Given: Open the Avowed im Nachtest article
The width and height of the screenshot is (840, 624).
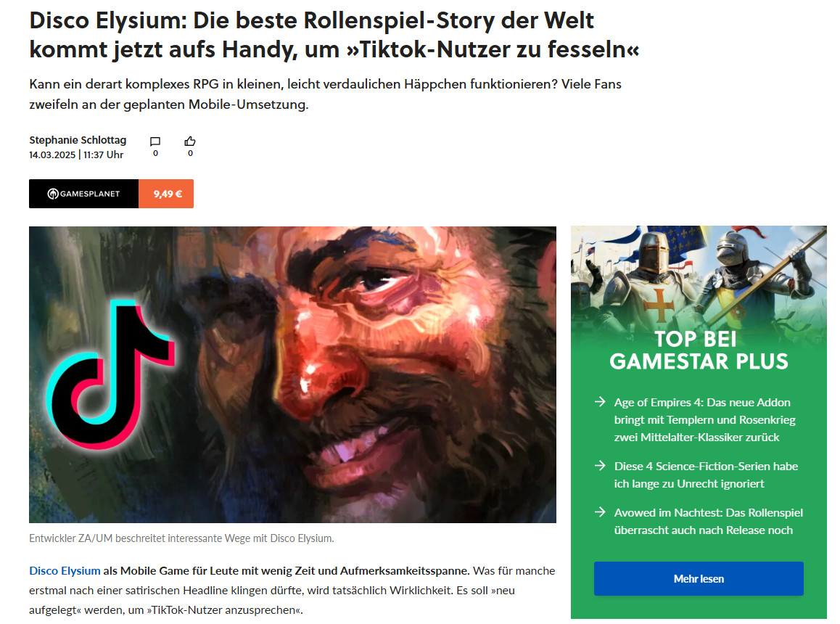Looking at the screenshot, I should click(x=708, y=521).
